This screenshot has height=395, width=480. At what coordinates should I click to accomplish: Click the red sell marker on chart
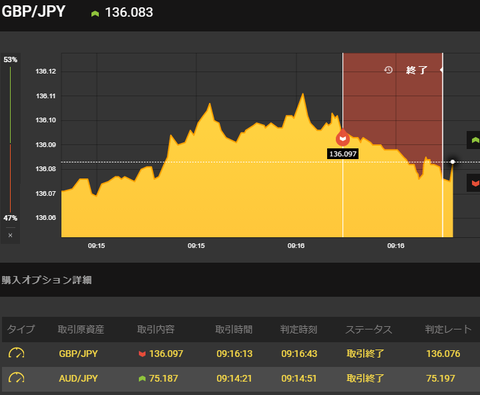pos(343,138)
